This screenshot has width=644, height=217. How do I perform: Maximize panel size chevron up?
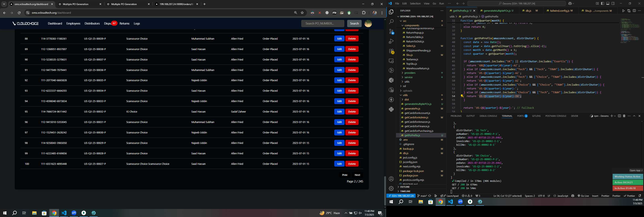634,116
